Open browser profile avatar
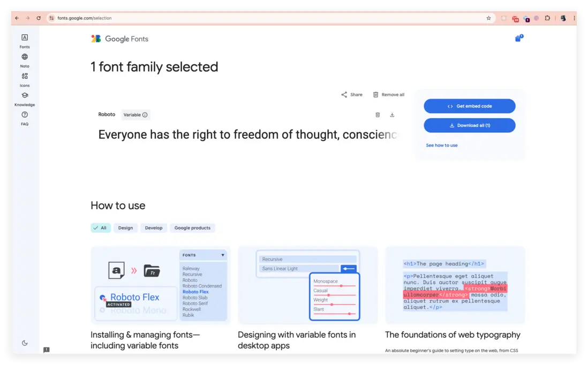 coord(563,18)
